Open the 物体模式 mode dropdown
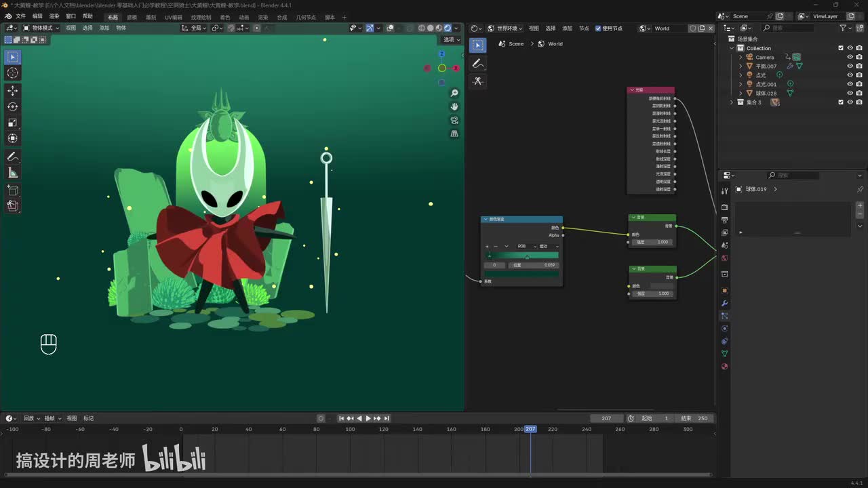This screenshot has height=488, width=868. tap(41, 28)
